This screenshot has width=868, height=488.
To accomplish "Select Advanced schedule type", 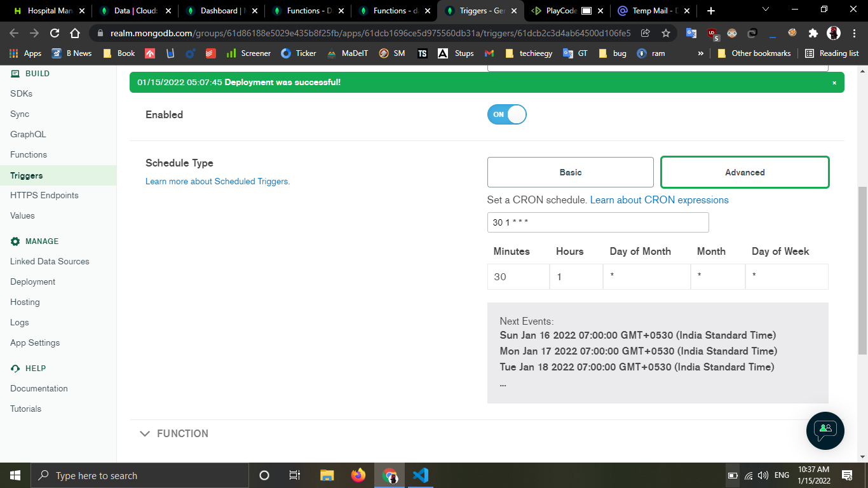I will [745, 172].
